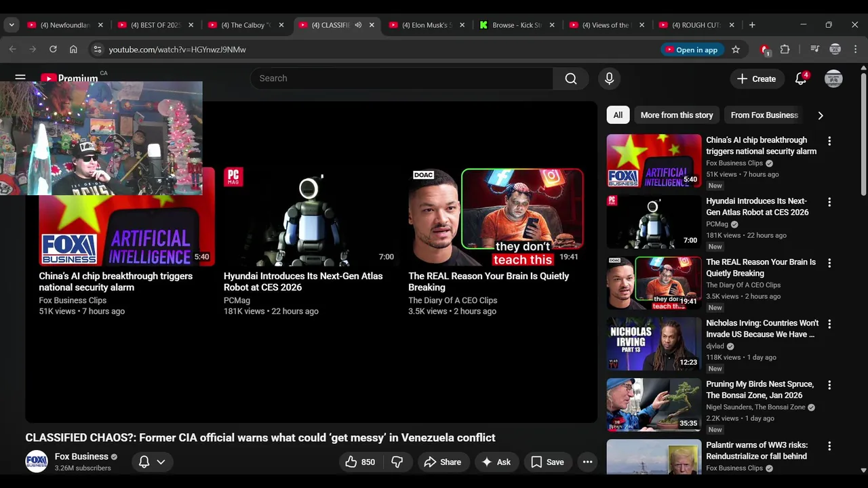Click the red extension icon with badge

point(765,49)
